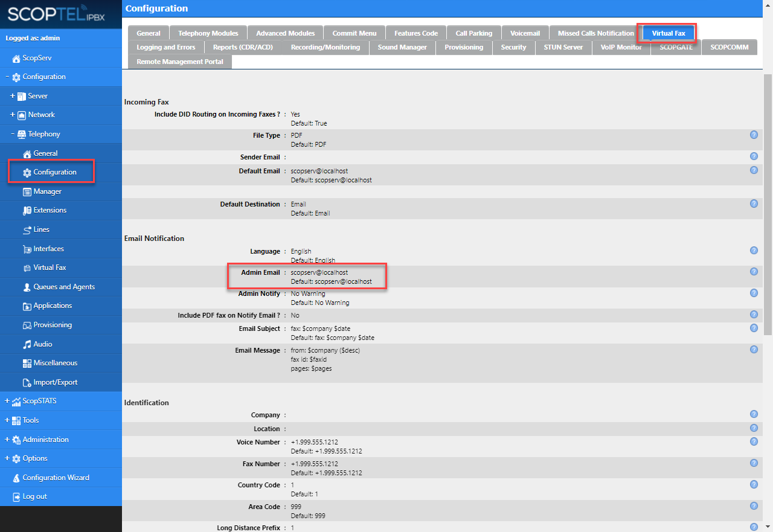Click the Manager list icon in sidebar
The height and width of the screenshot is (532, 773).
(27, 191)
